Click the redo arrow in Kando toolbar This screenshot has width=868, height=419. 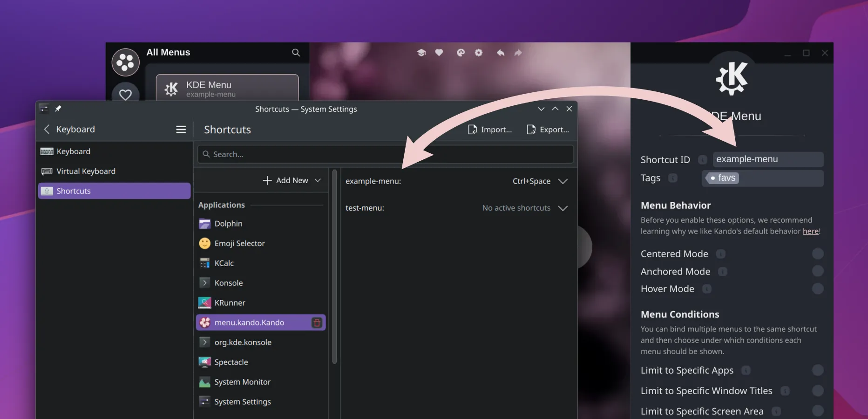[x=518, y=53]
